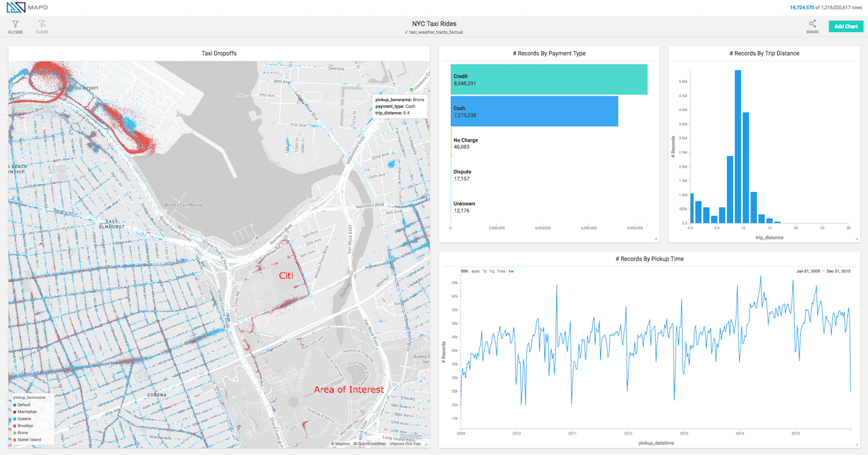Open the Filters funnel icon
868x455 pixels.
tap(15, 24)
